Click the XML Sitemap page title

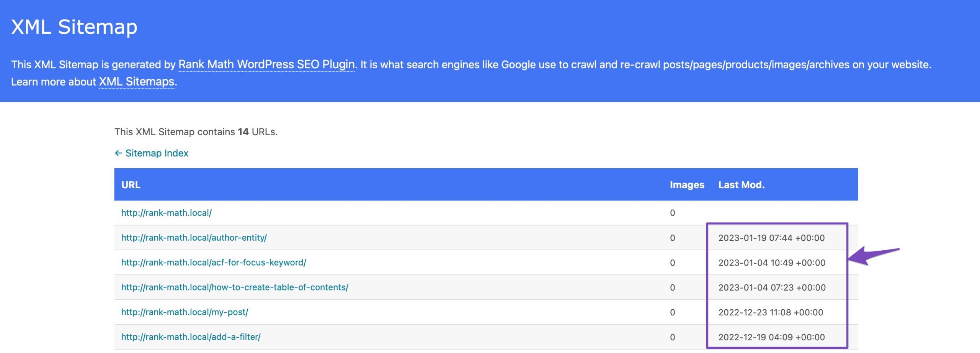74,27
